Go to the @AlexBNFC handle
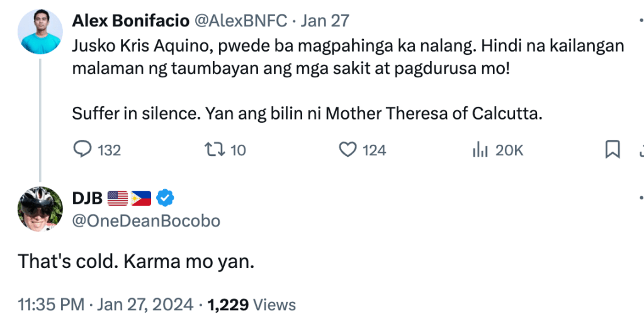Viewport: 644px width, 329px height. tap(240, 21)
